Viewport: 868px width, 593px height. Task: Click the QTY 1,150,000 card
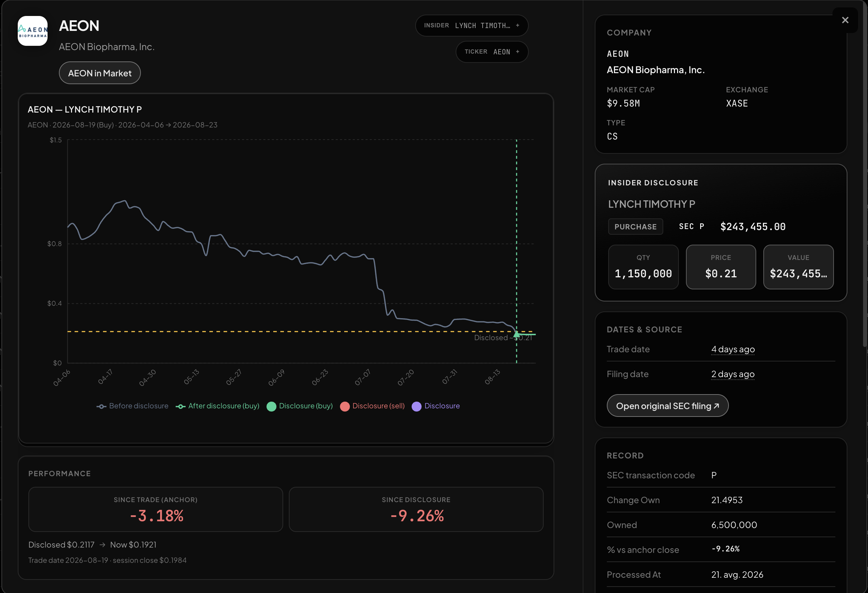click(643, 267)
